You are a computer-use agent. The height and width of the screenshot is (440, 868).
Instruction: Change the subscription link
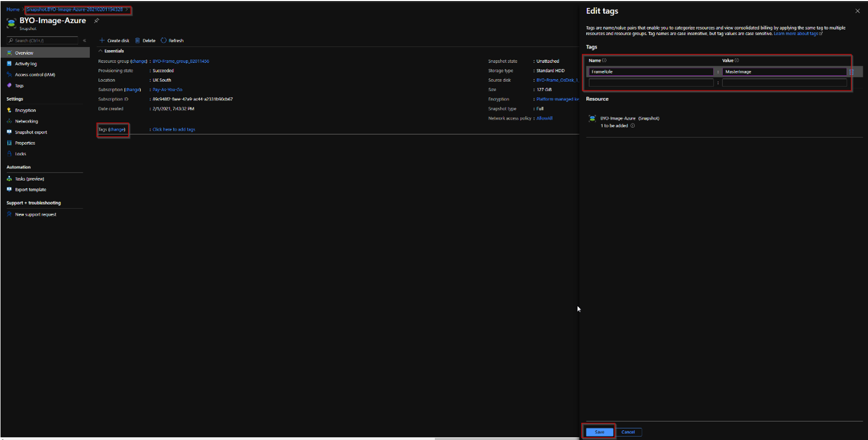(133, 90)
